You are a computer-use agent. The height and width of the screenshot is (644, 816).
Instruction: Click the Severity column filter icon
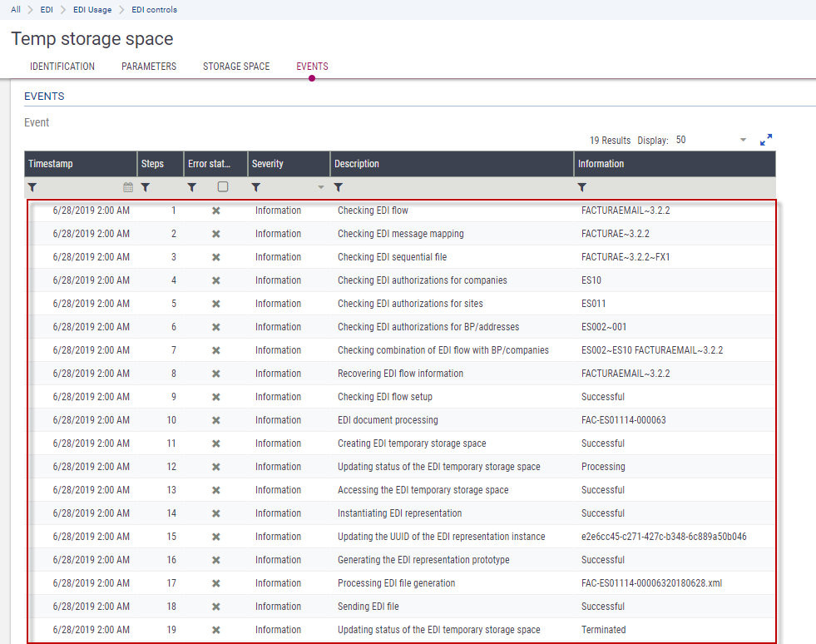click(x=256, y=187)
